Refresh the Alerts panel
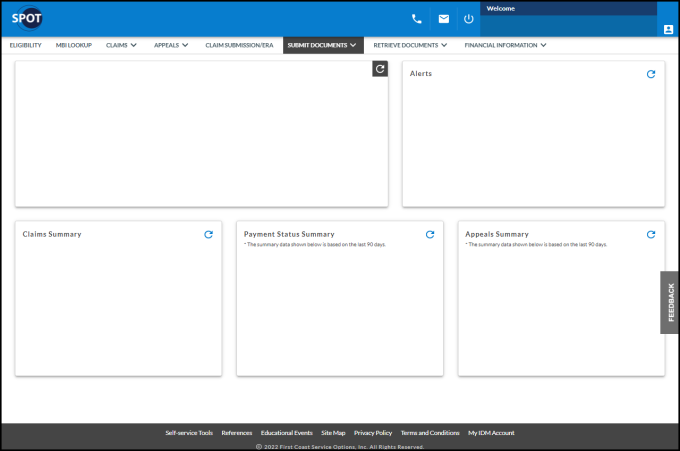The width and height of the screenshot is (680, 451). (651, 74)
